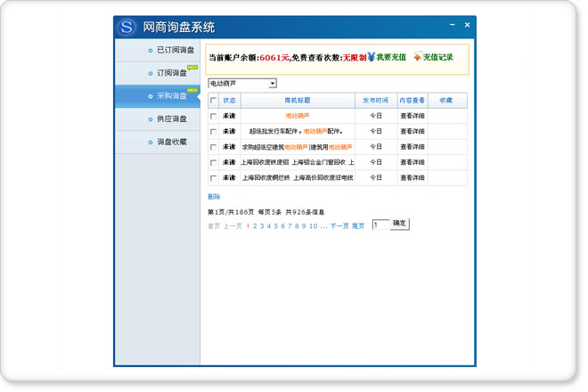
Task: Open 我要充值 recharge link
Action: coord(391,57)
